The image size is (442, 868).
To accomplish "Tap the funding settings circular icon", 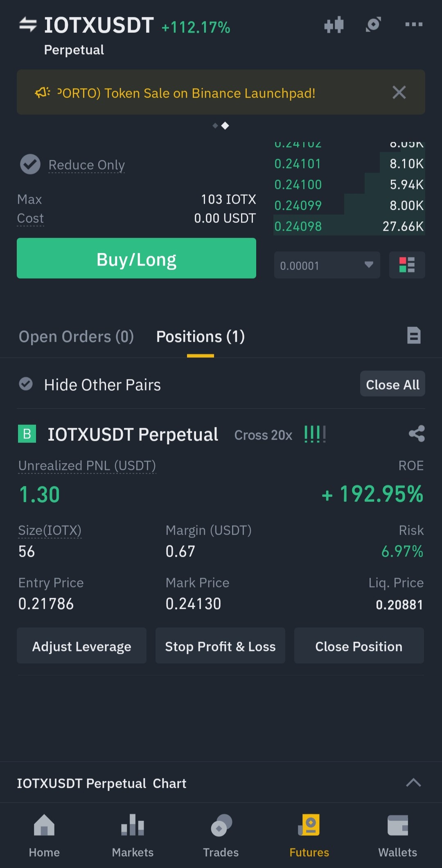I will (x=373, y=25).
